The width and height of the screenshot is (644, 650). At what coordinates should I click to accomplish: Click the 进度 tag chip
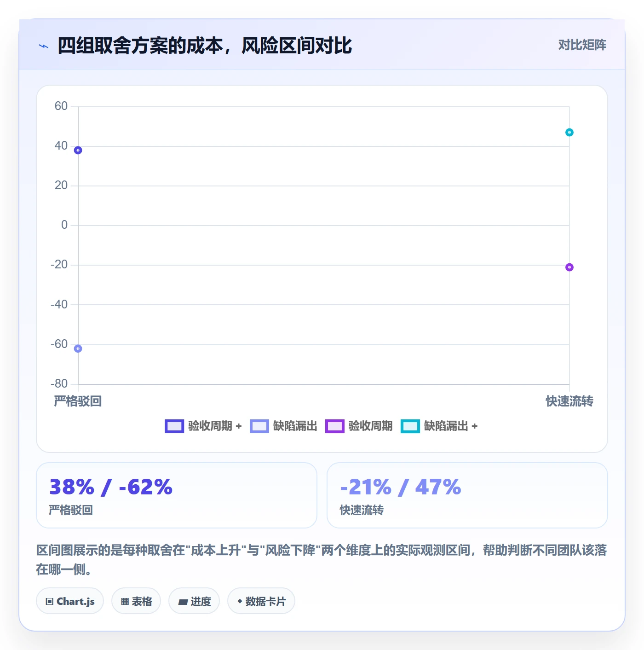click(194, 601)
